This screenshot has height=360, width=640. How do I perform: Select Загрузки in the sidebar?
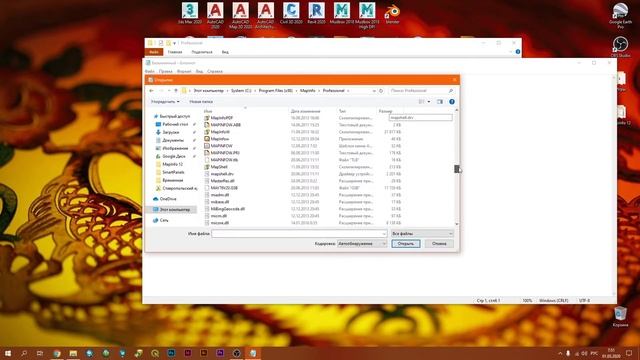(x=170, y=132)
